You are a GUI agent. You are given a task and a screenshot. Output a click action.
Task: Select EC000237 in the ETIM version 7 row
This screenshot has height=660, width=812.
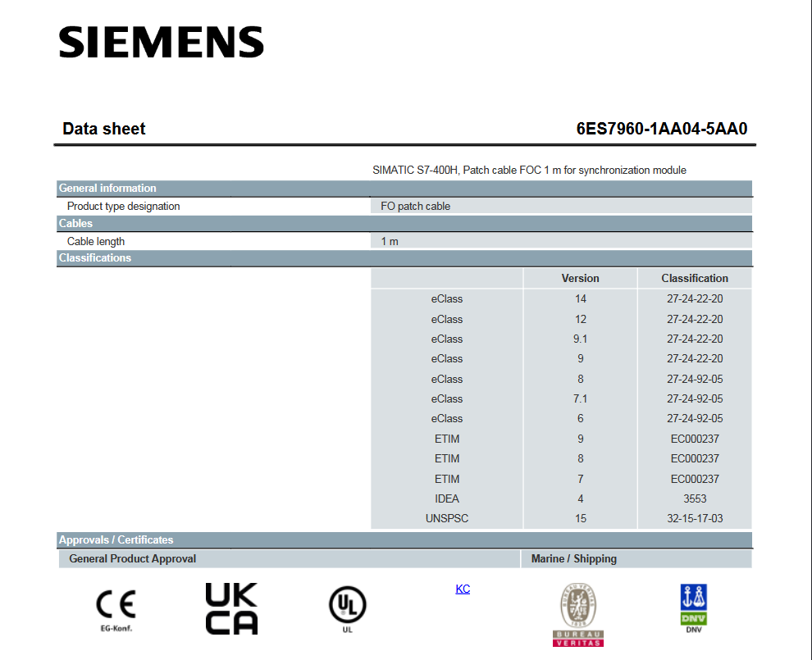695,479
